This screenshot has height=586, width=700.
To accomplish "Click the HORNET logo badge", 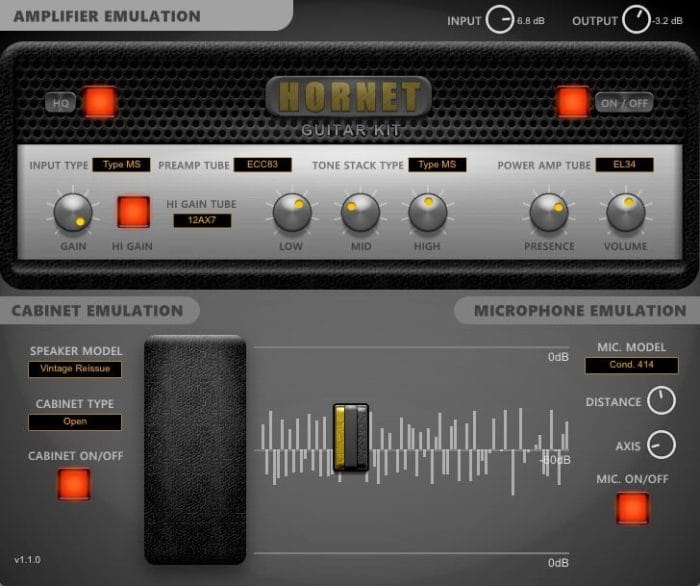I will tap(349, 96).
